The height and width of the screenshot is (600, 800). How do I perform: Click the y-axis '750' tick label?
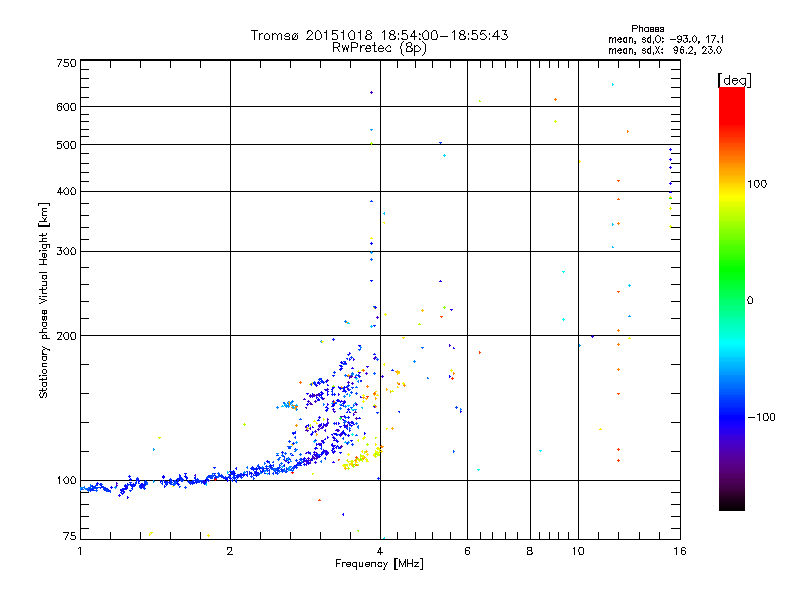[x=66, y=63]
